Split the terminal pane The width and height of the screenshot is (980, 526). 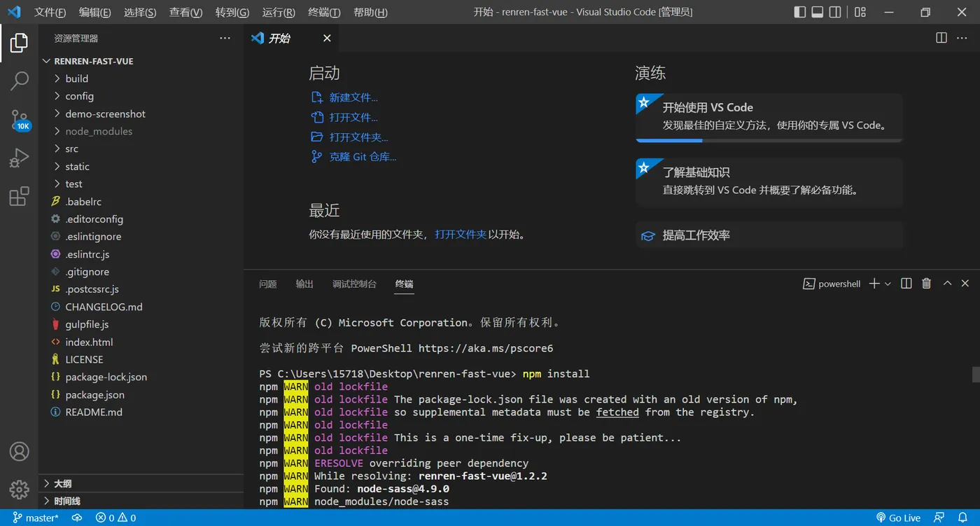906,284
